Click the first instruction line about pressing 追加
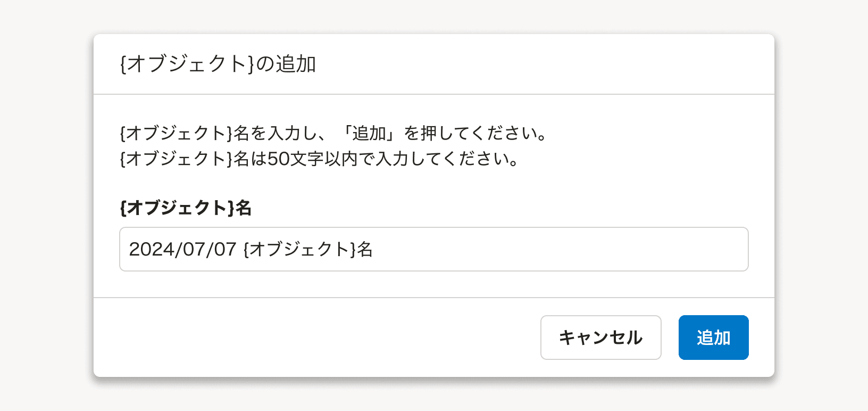Image resolution: width=868 pixels, height=411 pixels. tap(332, 134)
